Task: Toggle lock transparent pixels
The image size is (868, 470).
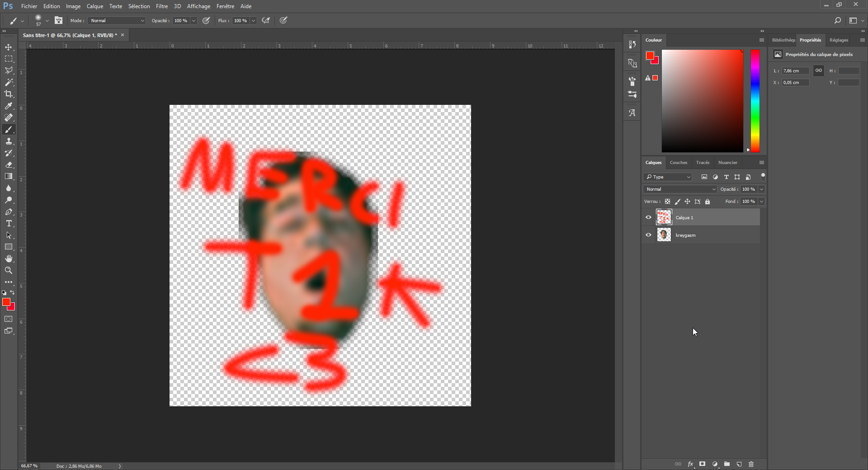Action: coord(668,202)
